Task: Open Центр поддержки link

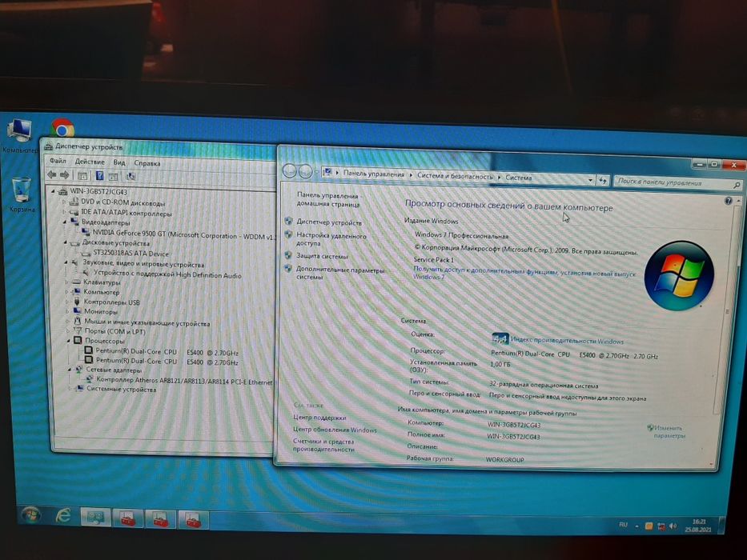Action: (319, 418)
